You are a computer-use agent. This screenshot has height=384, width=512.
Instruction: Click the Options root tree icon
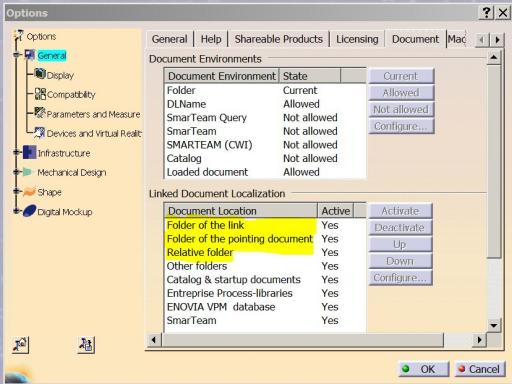pyautogui.click(x=19, y=35)
